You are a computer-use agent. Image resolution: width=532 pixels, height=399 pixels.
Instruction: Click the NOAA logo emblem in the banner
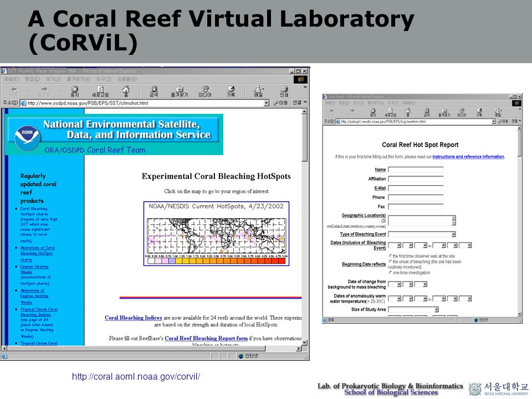[27, 137]
